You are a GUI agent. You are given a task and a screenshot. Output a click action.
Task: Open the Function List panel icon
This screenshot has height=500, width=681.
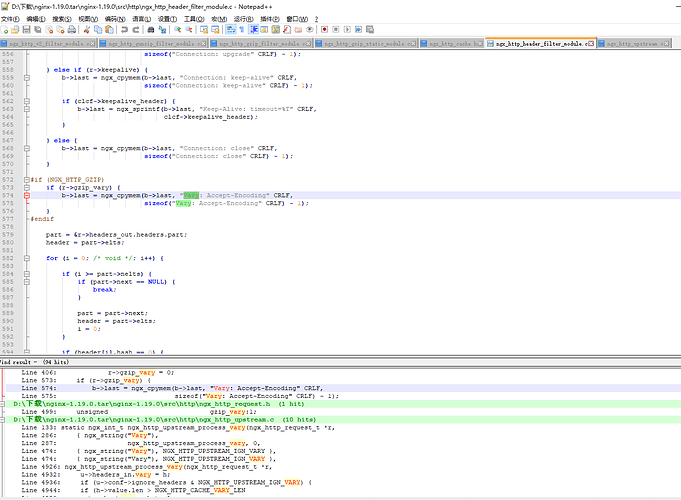pos(287,30)
